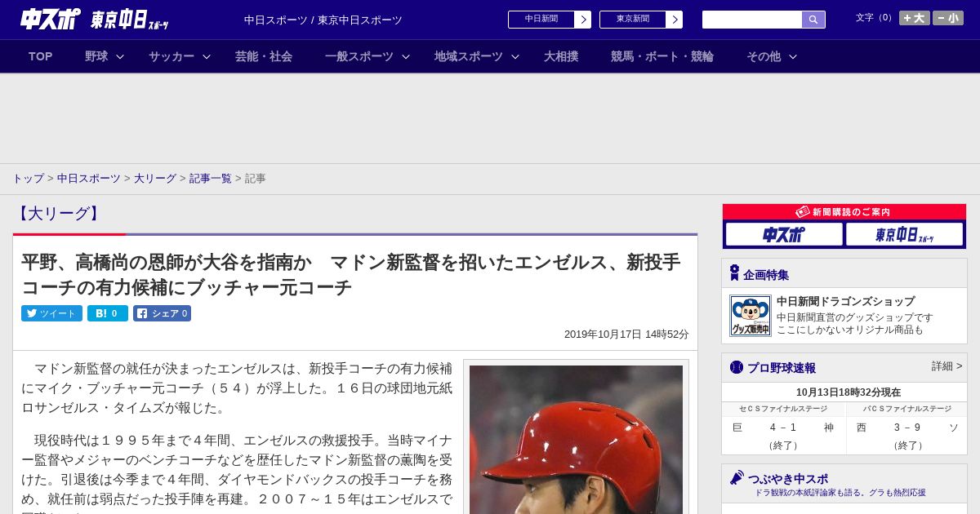Expand the 野球 dropdown chevron
The height and width of the screenshot is (514, 980).
click(x=120, y=56)
